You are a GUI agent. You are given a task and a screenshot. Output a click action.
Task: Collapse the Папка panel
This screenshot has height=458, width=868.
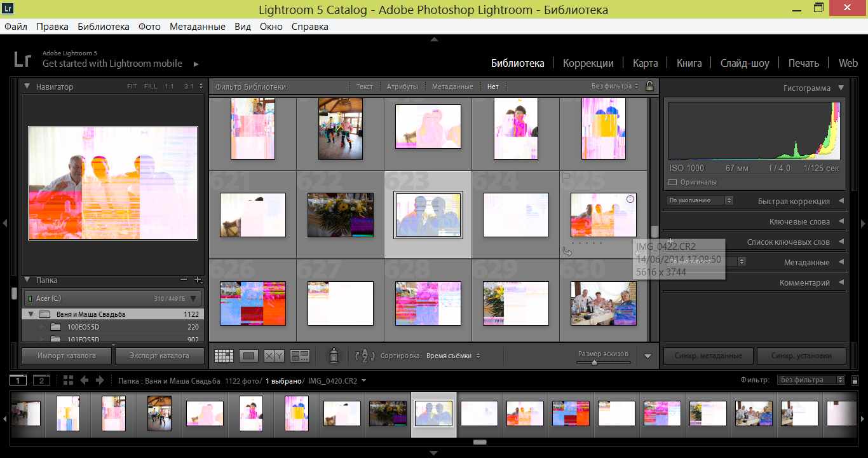coord(27,280)
